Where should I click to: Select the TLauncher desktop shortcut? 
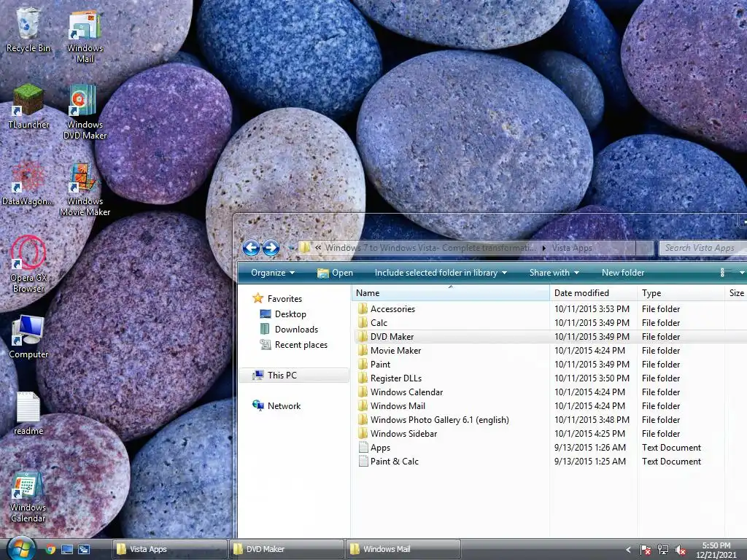[x=28, y=106]
